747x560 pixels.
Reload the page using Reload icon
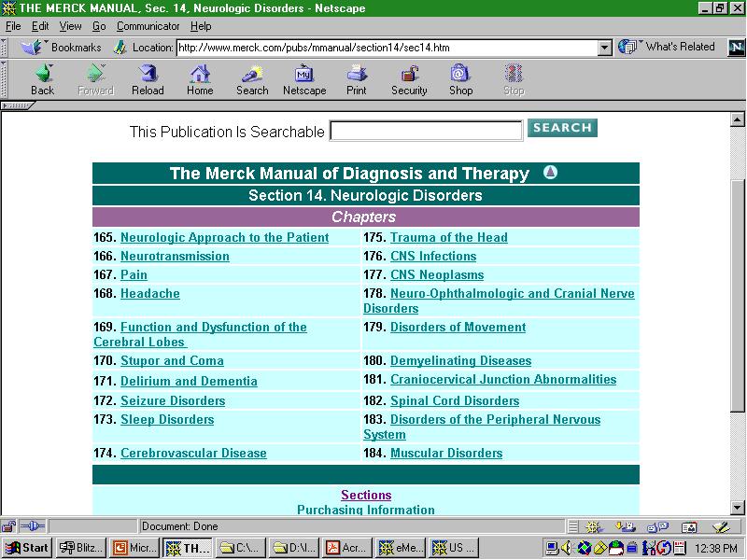[x=148, y=74]
